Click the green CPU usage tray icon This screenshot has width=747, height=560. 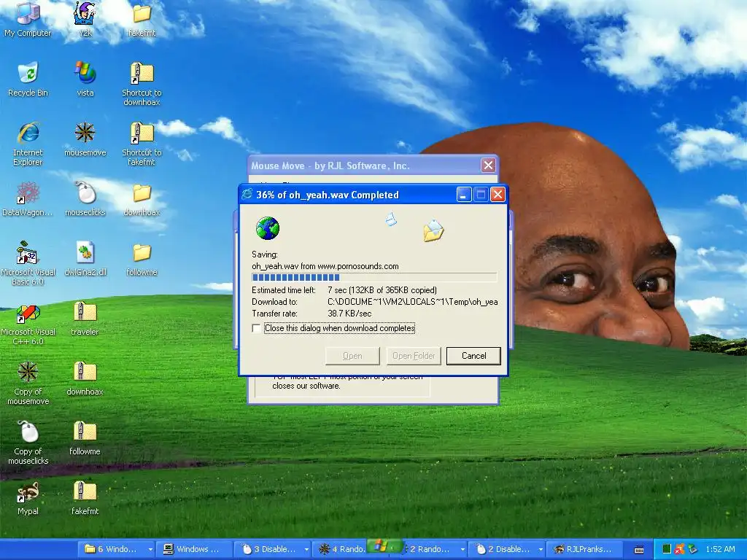point(667,549)
